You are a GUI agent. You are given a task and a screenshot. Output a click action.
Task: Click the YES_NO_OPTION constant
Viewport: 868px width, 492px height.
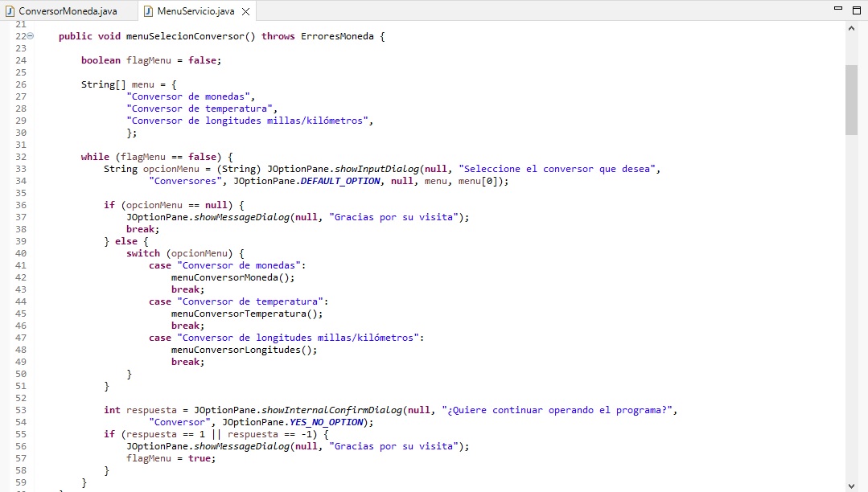[326, 422]
